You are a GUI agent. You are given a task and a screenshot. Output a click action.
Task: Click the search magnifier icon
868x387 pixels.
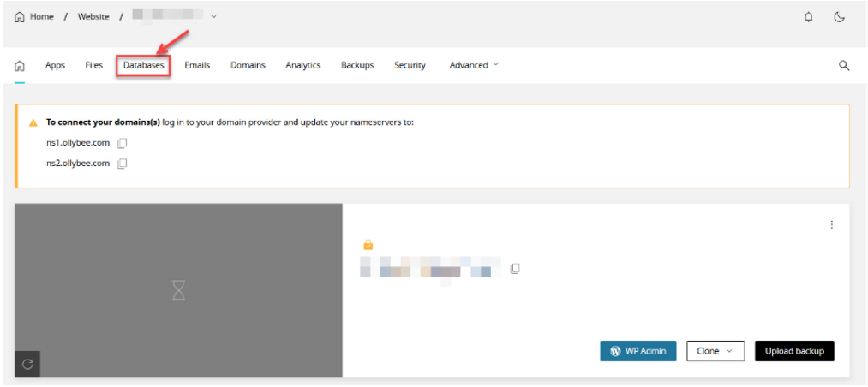(x=844, y=65)
